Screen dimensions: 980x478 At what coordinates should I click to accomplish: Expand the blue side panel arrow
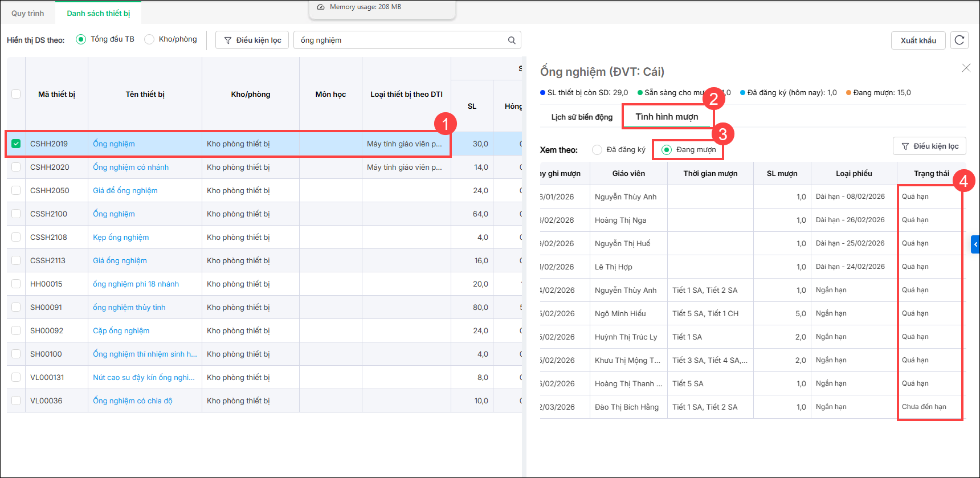[x=975, y=244]
